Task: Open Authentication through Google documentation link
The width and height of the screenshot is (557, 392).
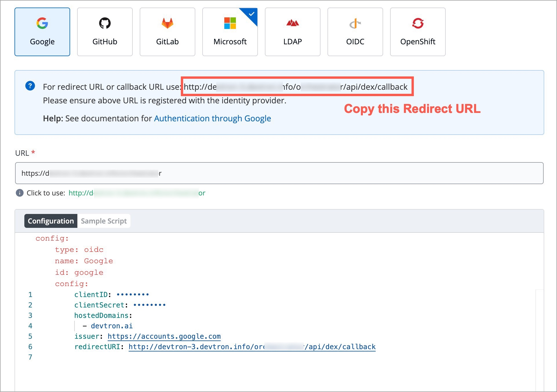Action: [212, 118]
